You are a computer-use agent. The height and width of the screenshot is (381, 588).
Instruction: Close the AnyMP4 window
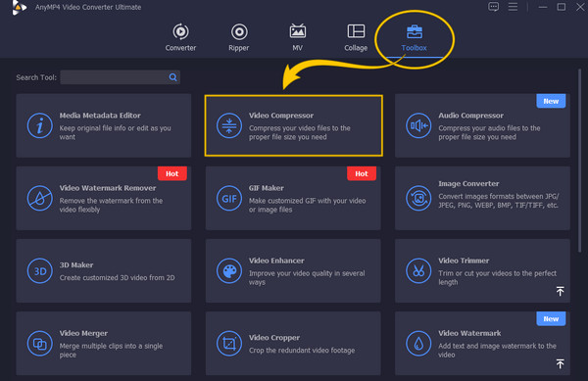[580, 7]
